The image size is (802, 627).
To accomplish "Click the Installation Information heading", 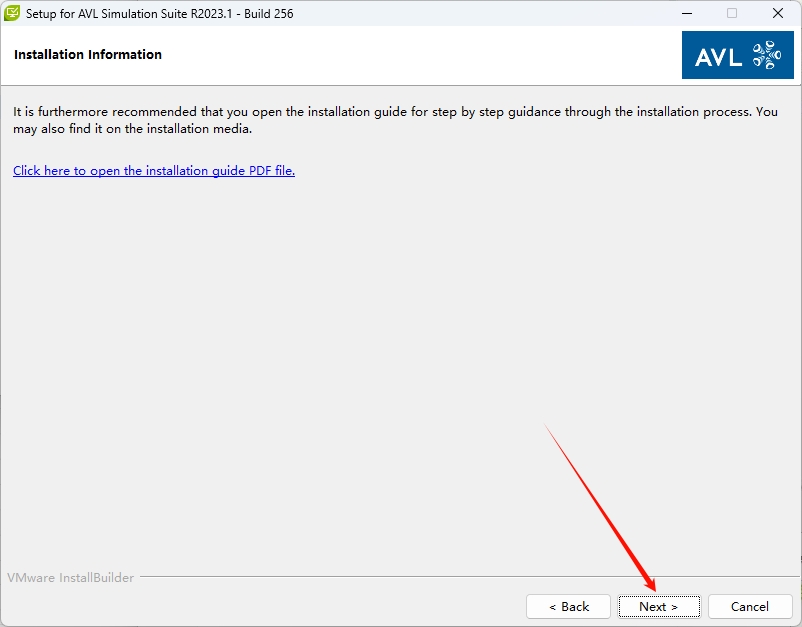I will point(88,55).
